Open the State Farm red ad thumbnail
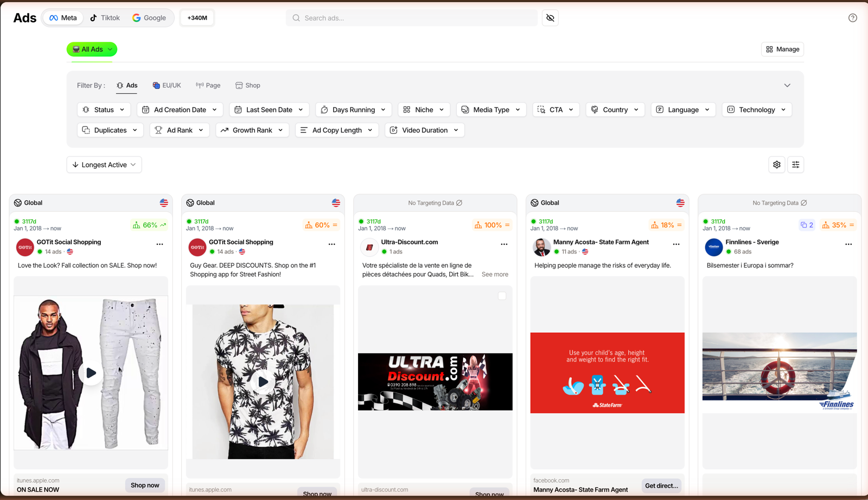868x500 pixels. [607, 373]
